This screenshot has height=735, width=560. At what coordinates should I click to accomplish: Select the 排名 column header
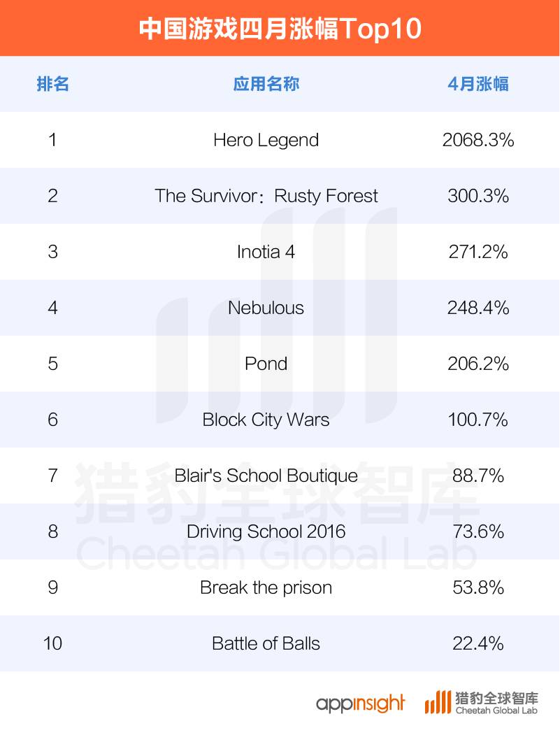53,85
